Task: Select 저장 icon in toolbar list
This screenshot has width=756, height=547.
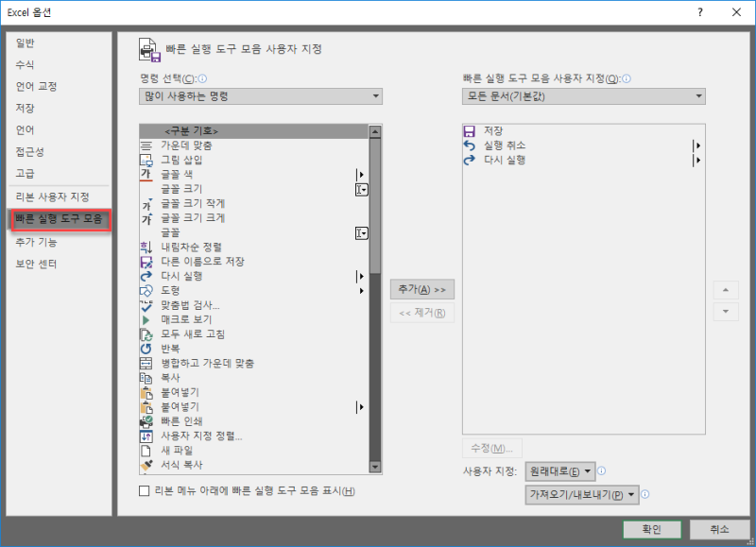Action: click(469, 131)
